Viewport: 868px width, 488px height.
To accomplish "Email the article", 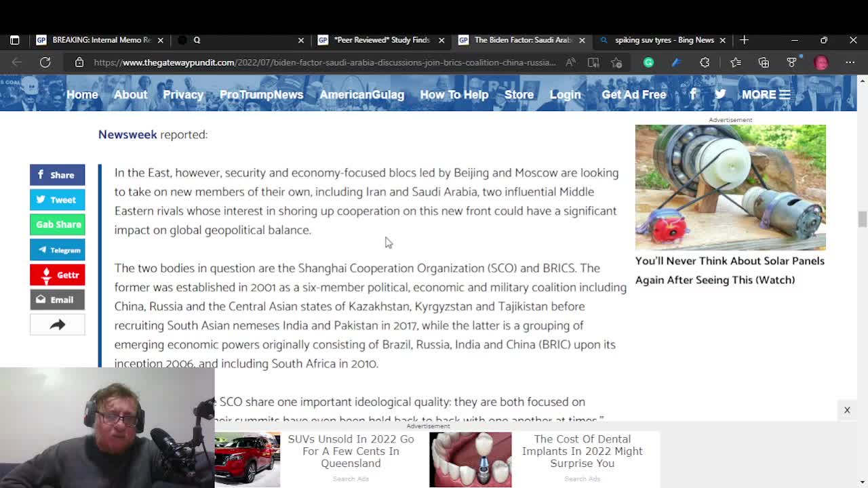I will [57, 300].
